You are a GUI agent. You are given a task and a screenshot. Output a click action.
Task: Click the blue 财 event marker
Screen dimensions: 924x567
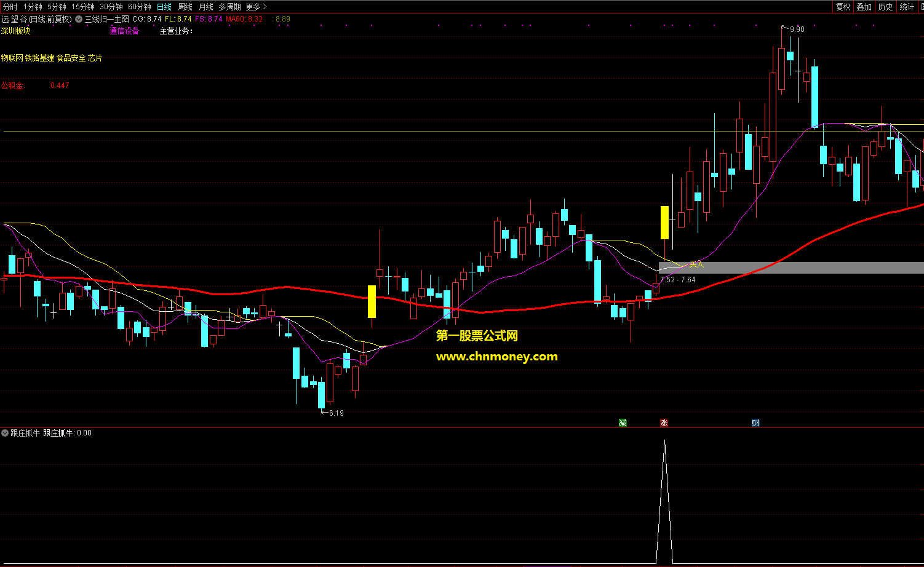tap(755, 422)
